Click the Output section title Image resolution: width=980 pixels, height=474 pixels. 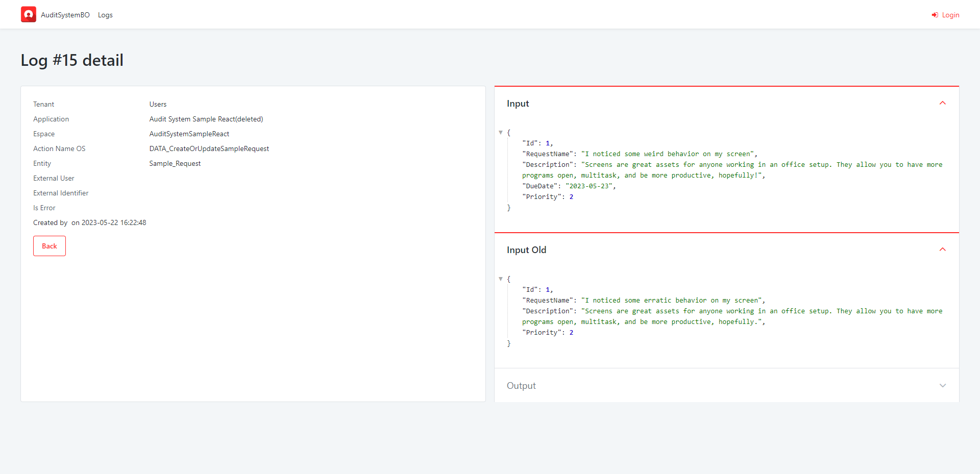pos(521,386)
